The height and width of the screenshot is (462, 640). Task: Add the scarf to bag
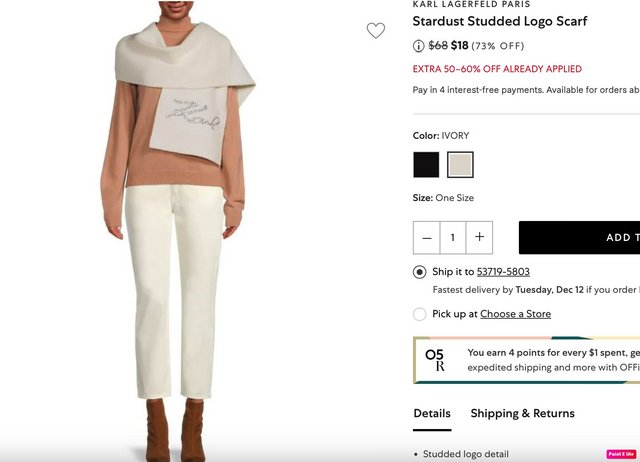pyautogui.click(x=579, y=238)
